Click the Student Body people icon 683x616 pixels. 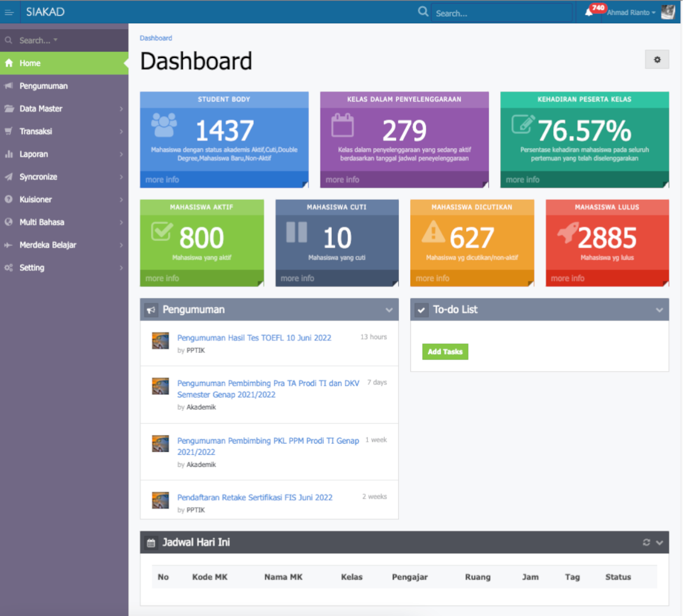tap(164, 125)
